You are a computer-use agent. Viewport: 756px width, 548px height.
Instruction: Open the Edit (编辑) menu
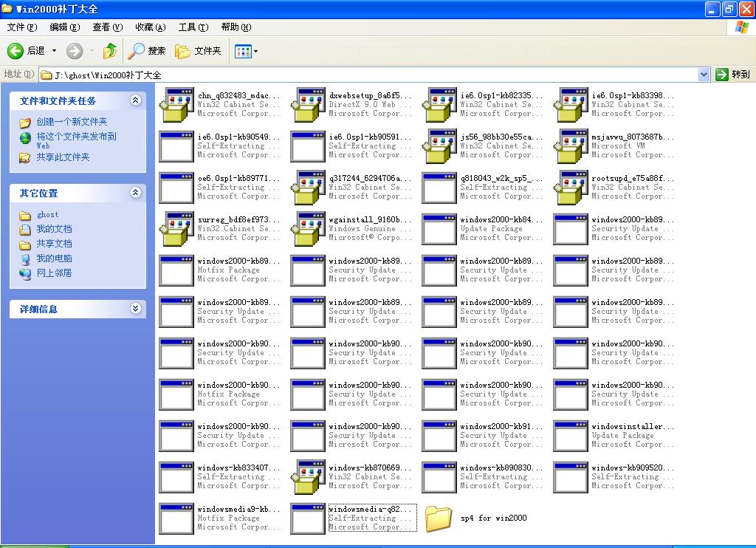point(65,27)
